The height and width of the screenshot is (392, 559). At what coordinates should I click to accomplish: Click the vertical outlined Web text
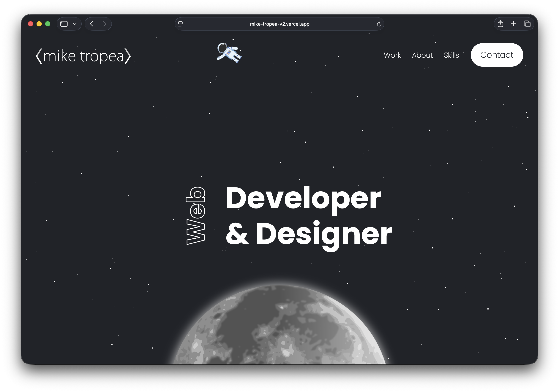click(195, 216)
